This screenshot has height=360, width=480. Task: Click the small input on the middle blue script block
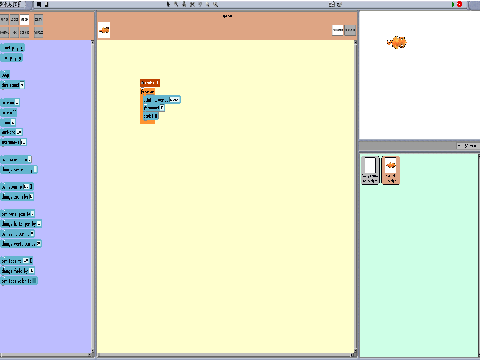coord(162,108)
